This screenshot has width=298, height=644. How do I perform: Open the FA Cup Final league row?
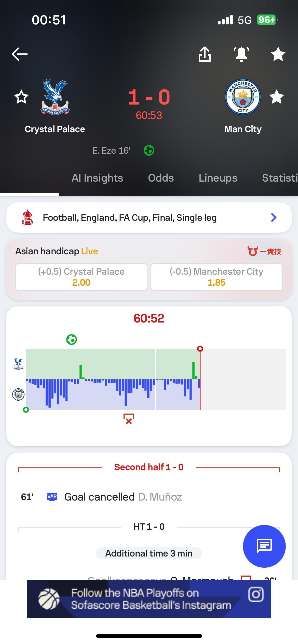(x=149, y=217)
